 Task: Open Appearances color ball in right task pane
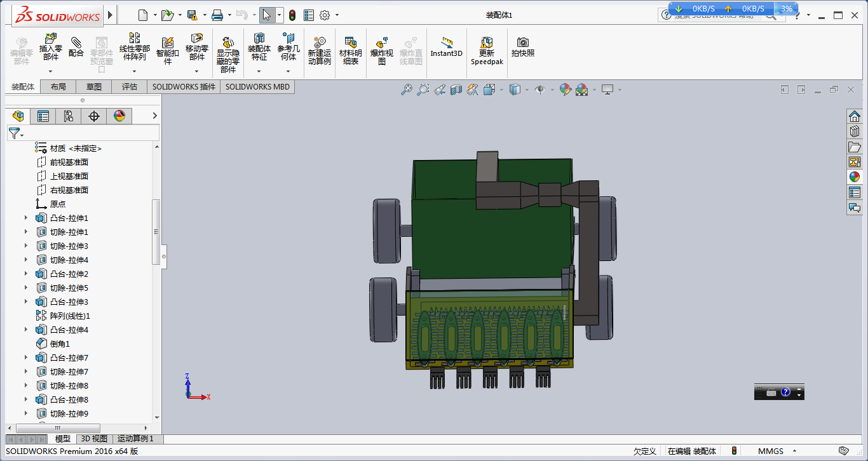[855, 177]
